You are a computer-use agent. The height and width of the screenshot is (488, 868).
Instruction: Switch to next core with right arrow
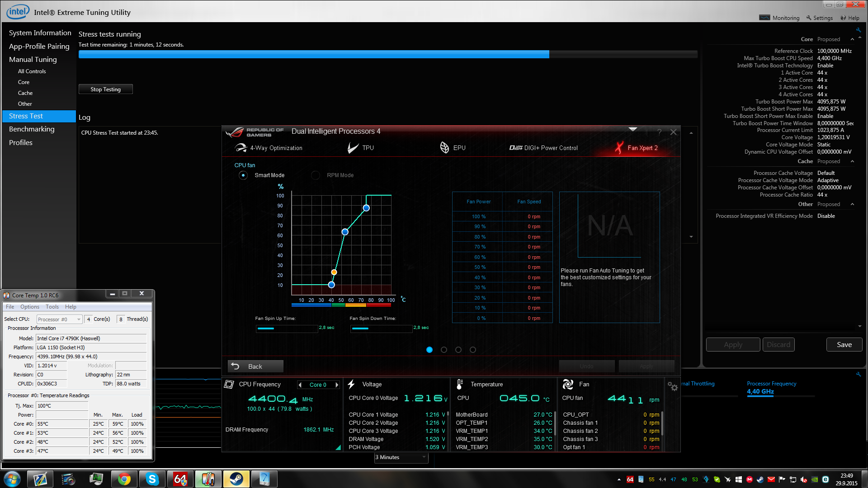[337, 385]
